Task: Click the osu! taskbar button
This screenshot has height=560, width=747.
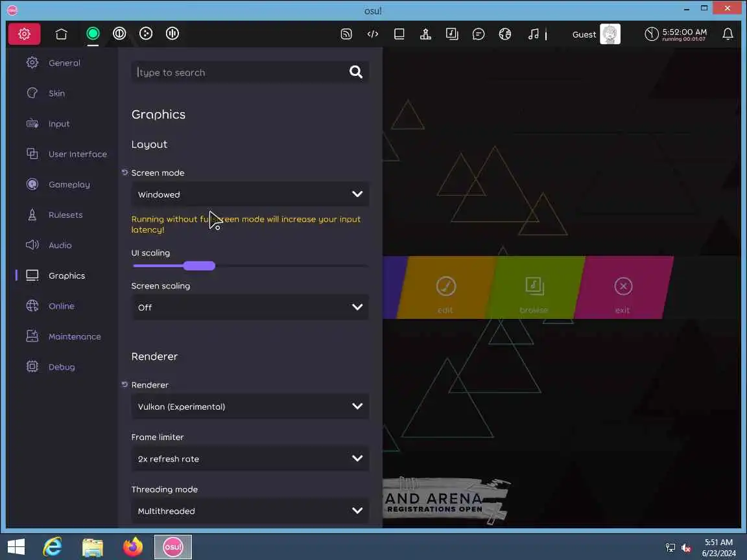Action: click(x=173, y=546)
